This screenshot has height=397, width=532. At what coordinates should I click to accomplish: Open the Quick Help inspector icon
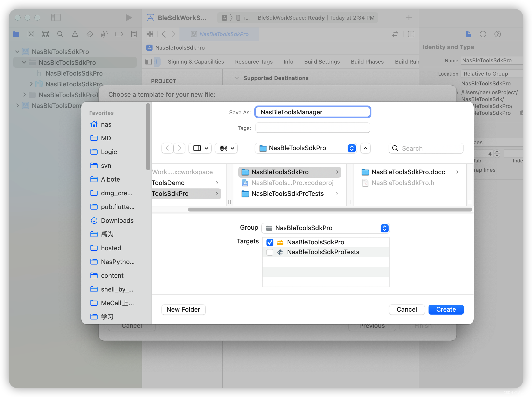tap(497, 34)
